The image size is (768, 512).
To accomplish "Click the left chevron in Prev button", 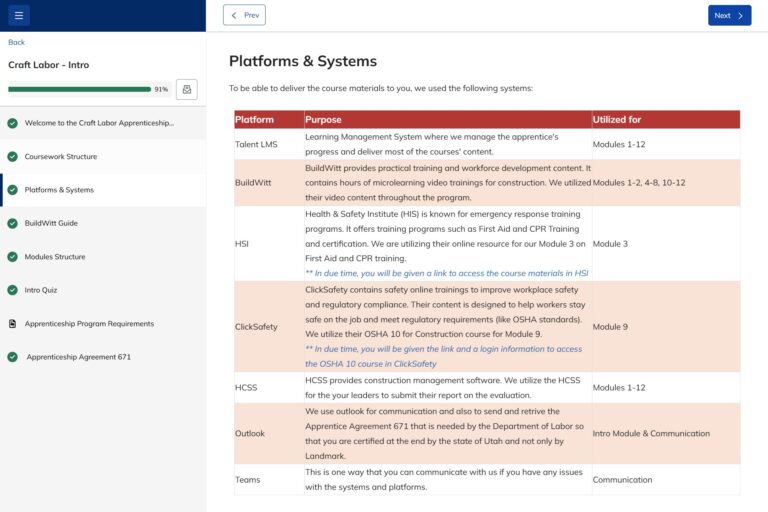I will click(x=234, y=16).
